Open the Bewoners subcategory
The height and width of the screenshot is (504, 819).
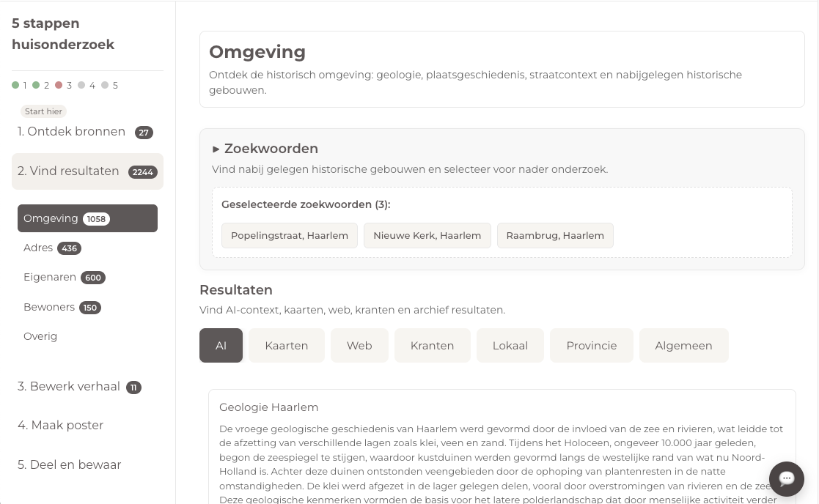point(48,307)
